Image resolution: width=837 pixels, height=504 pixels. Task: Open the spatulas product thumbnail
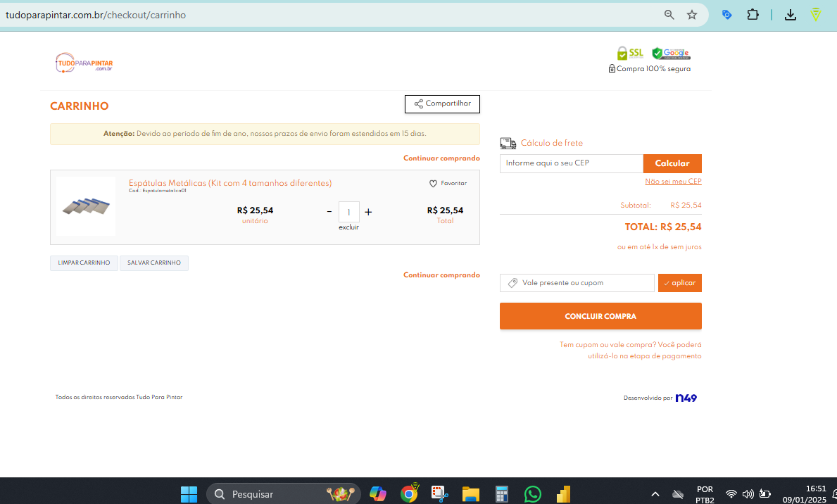click(86, 206)
